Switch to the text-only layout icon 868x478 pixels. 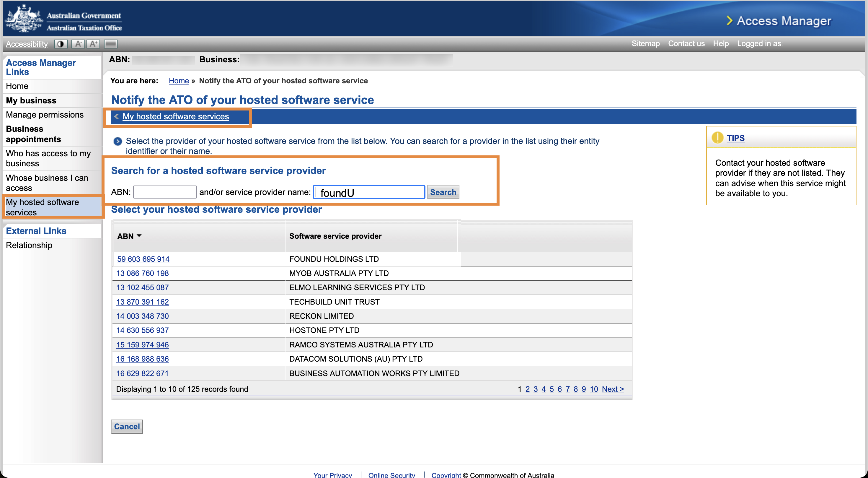pyautogui.click(x=110, y=44)
